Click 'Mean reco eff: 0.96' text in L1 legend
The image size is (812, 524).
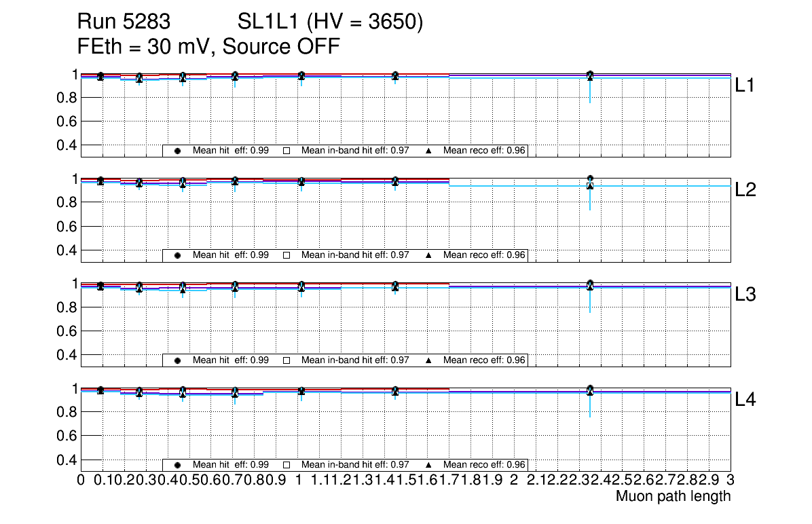coord(485,151)
